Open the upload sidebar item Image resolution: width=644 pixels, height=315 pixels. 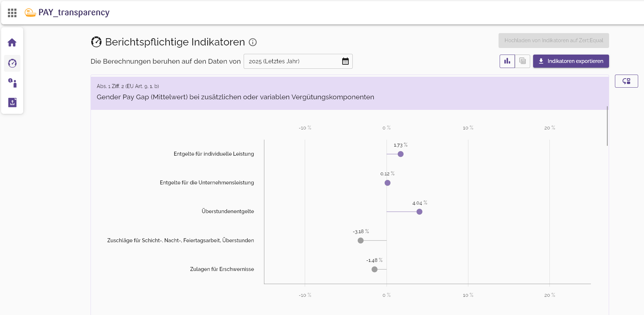coord(12,103)
